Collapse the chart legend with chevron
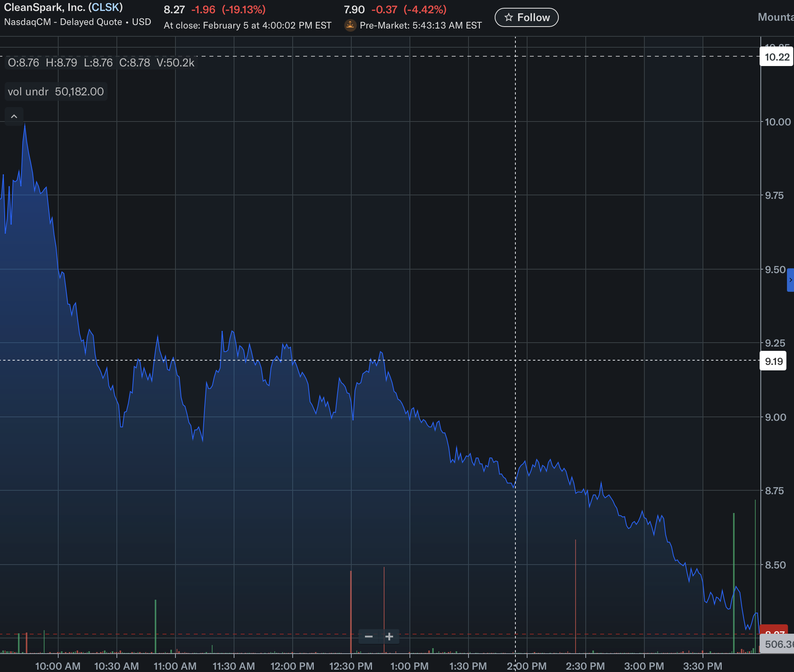This screenshot has height=672, width=794. point(14,116)
